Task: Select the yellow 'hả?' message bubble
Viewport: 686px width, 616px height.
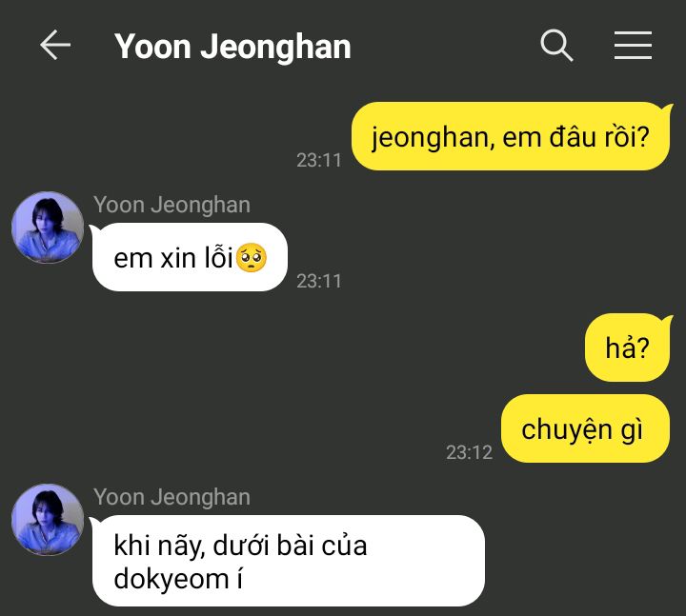Action: (628, 348)
